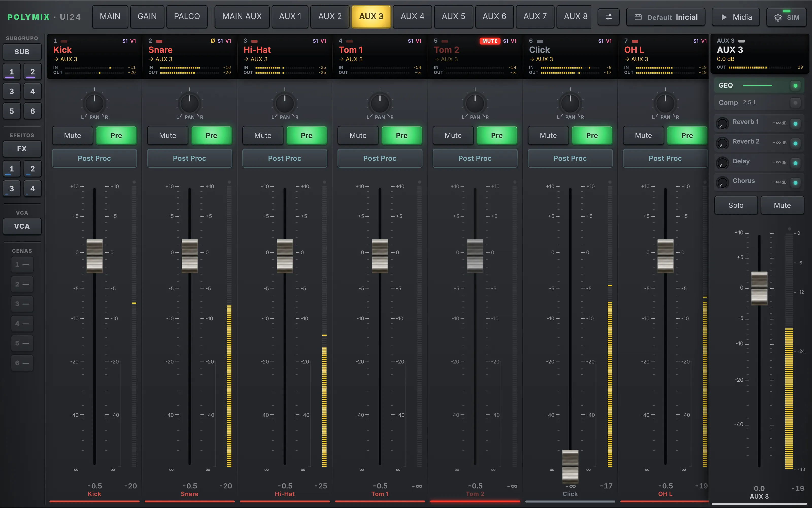Viewport: 812px width, 508px height.
Task: Open the VCA button
Action: 22,227
